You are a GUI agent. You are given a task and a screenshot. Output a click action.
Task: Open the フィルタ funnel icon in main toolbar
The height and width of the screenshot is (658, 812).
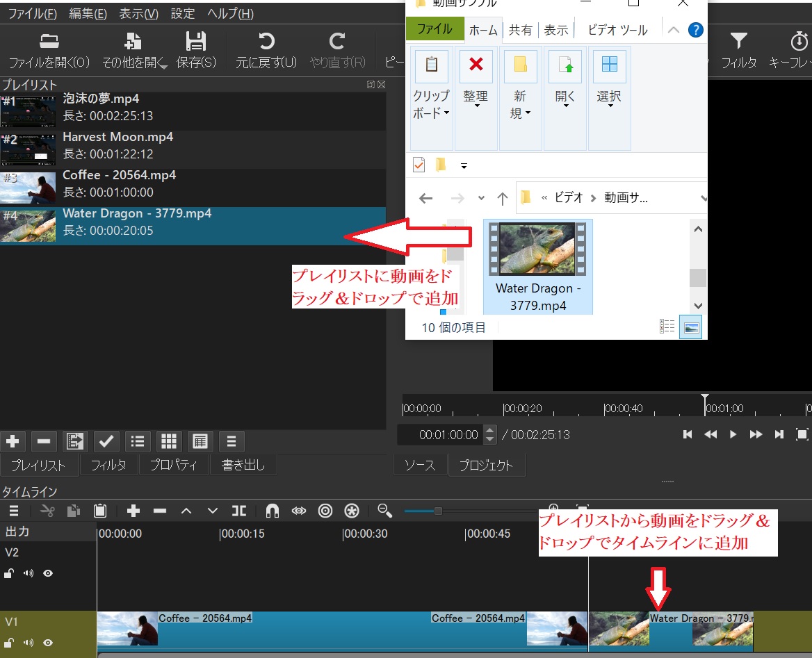click(738, 41)
